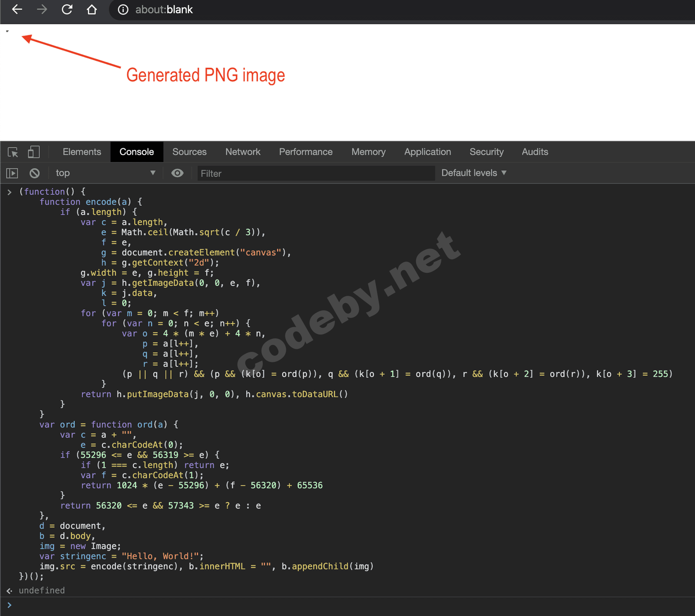The width and height of the screenshot is (695, 616).
Task: Activate the DevTools element inspector tool
Action: click(x=13, y=152)
